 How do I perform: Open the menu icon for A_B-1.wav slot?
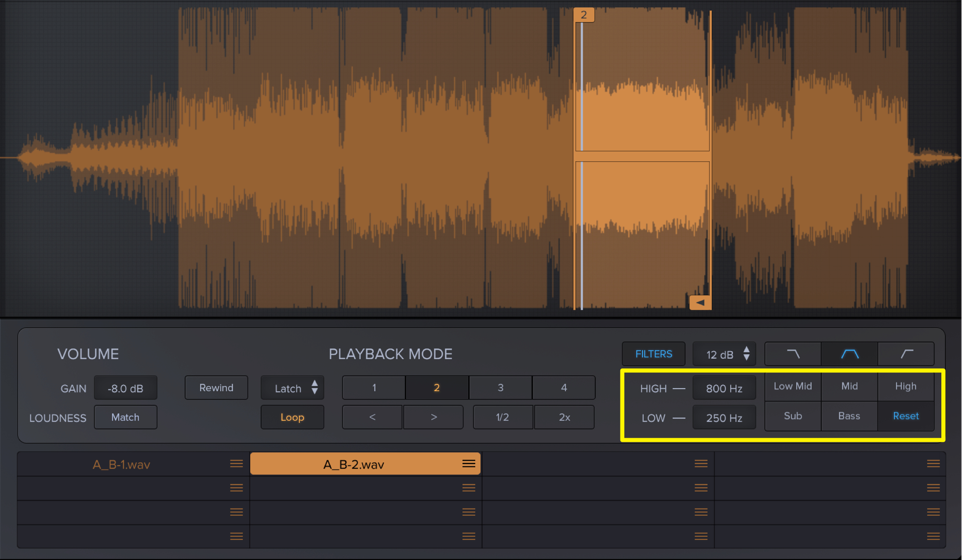pyautogui.click(x=237, y=464)
